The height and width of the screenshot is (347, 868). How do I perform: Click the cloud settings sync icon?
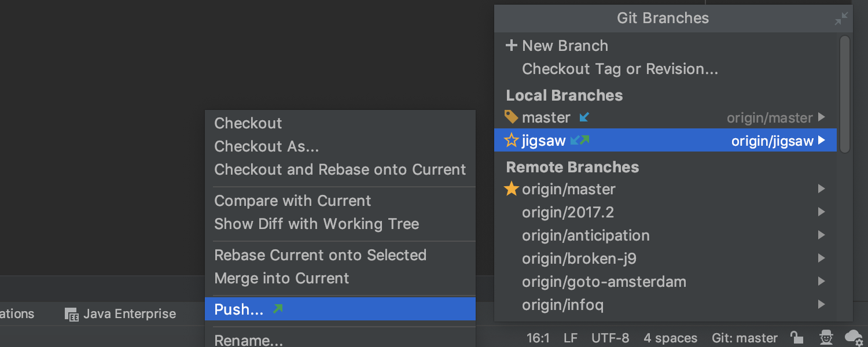pos(854,338)
